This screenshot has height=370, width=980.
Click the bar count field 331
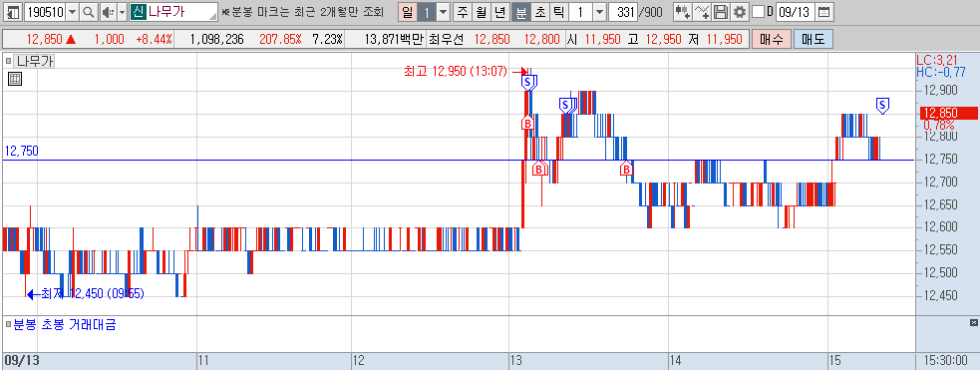click(x=622, y=11)
